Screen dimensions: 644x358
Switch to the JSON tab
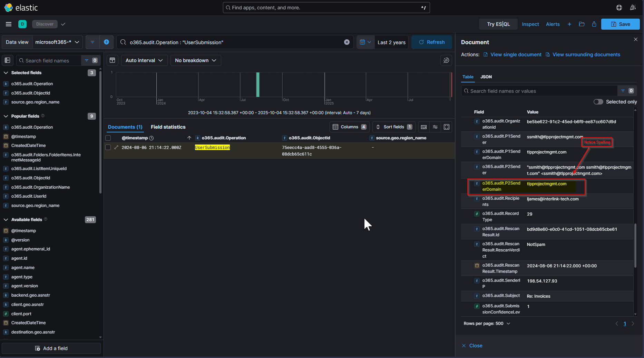click(x=486, y=77)
